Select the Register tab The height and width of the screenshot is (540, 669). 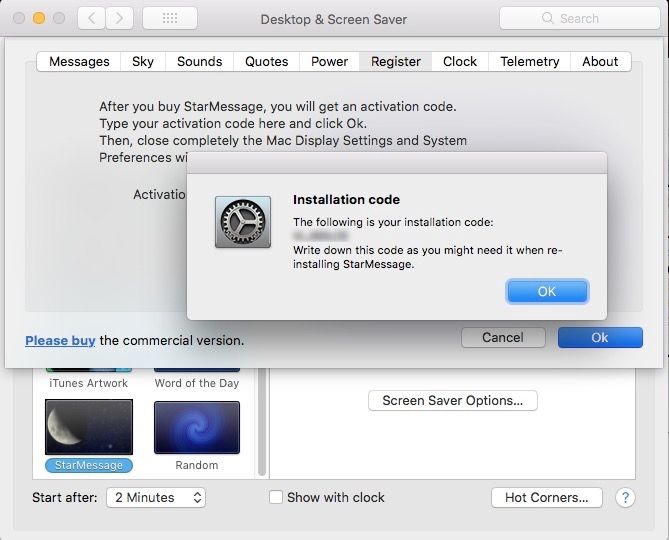tap(396, 61)
